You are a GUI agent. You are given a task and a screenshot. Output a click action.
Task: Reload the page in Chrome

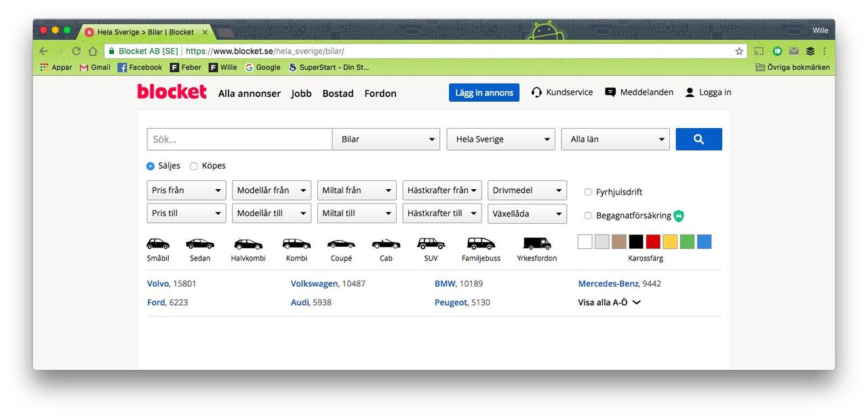[x=76, y=51]
